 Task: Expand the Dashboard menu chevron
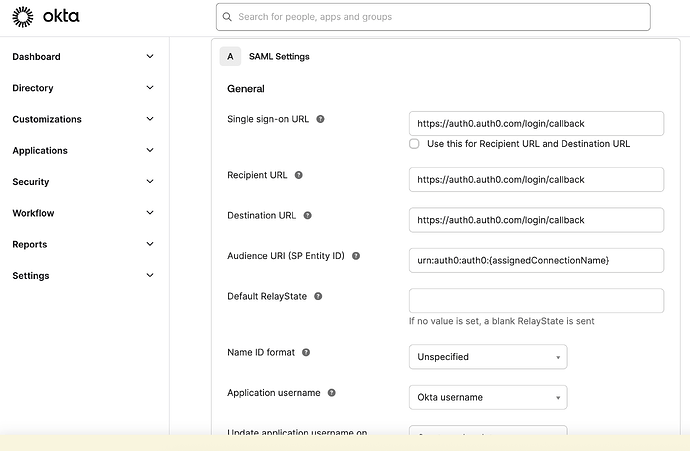(x=150, y=56)
